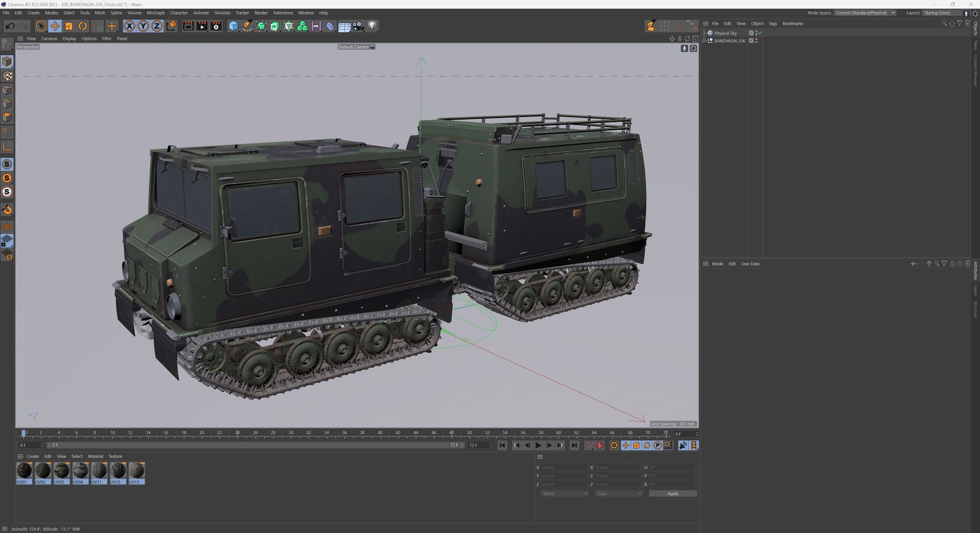Toggle the coordinate system icon

(171, 26)
